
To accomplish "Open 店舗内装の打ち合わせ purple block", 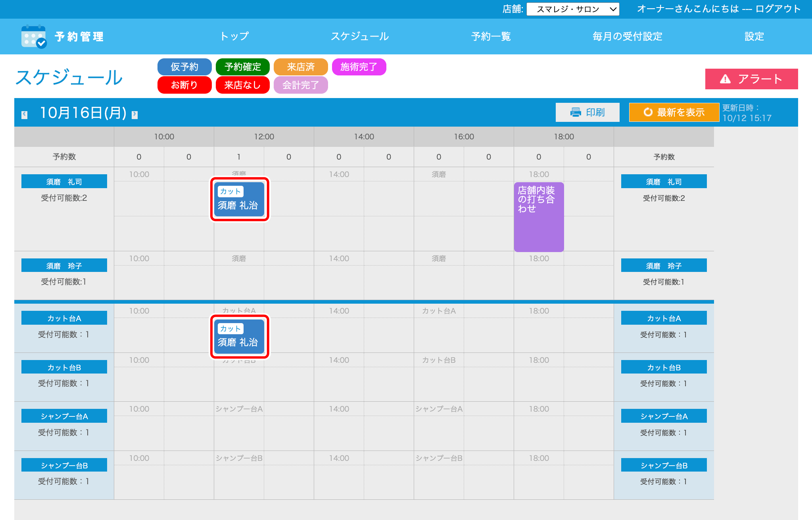I will (x=539, y=217).
